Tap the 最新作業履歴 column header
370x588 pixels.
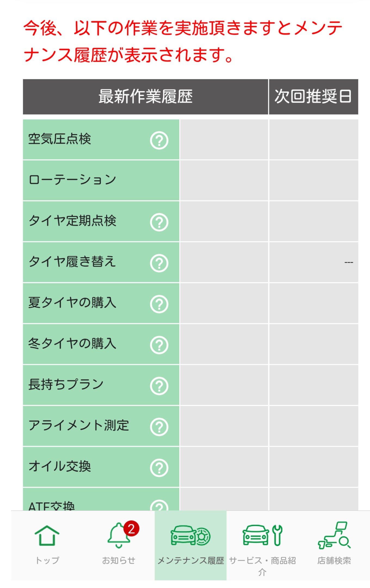[146, 97]
